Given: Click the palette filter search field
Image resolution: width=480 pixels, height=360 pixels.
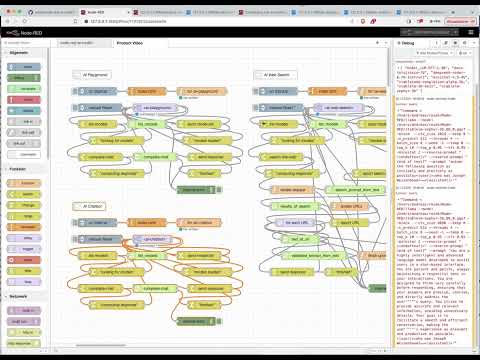Looking at the screenshot, I should [25, 43].
